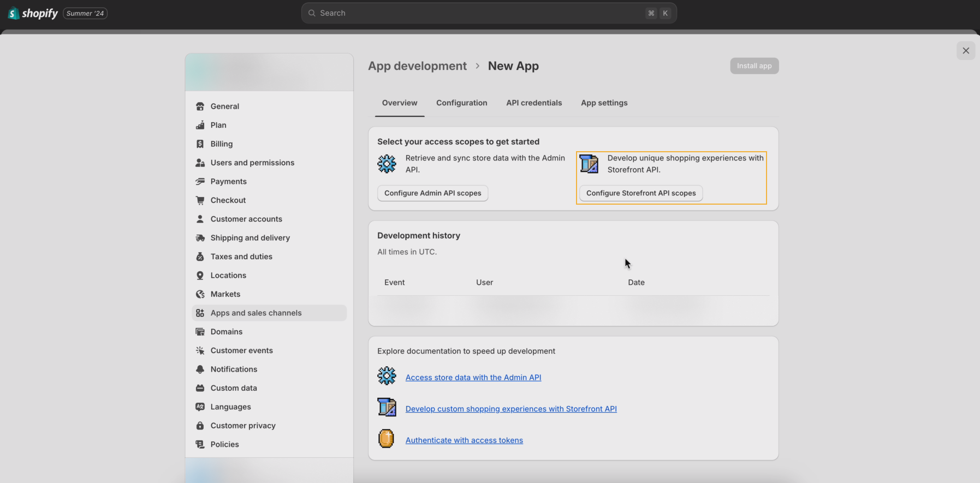Click the Event column header
Image resolution: width=980 pixels, height=483 pixels.
tap(395, 283)
